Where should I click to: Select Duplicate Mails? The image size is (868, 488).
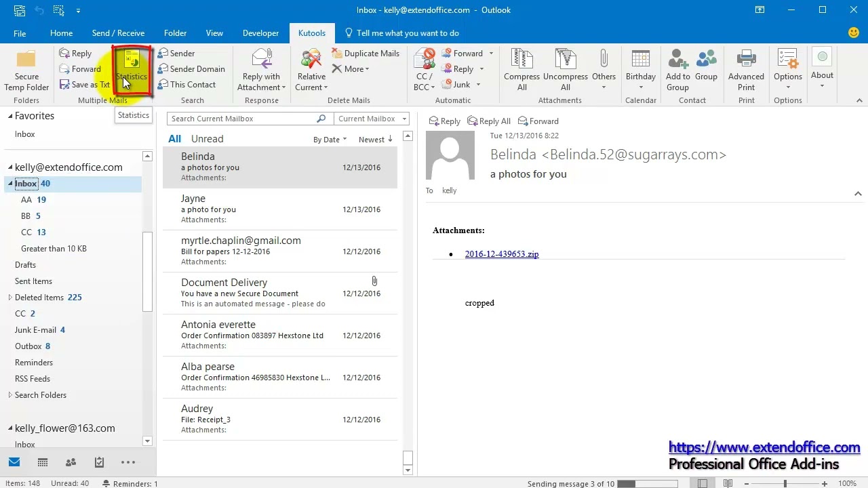tap(366, 54)
